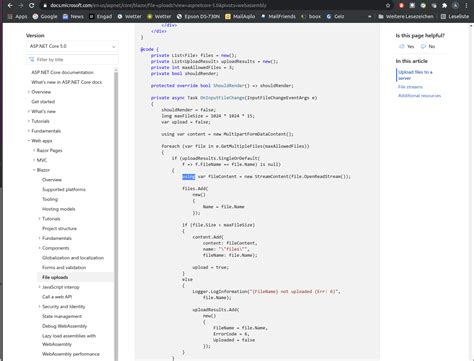
Task: Open the Geiz bookmark
Action: 335,16
